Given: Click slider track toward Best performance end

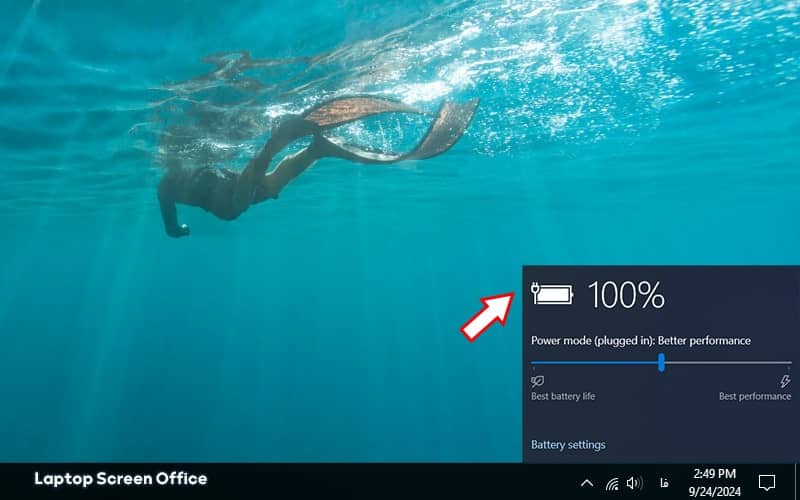Looking at the screenshot, I should (728, 363).
